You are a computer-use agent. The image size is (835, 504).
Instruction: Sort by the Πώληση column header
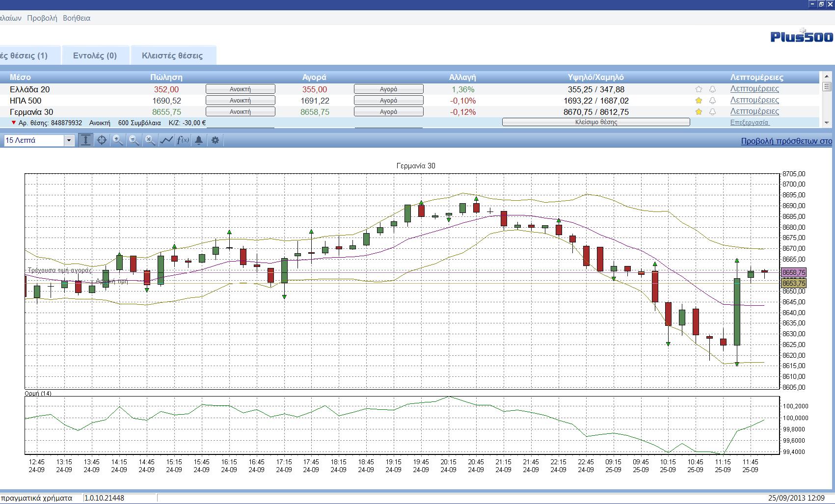[x=166, y=77]
